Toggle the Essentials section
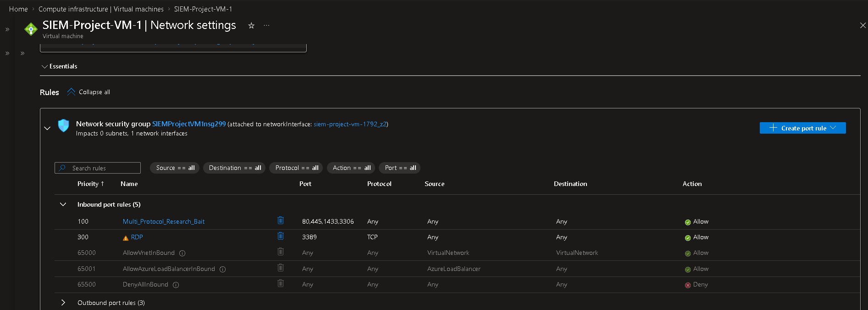Viewport: 868px width, 310px height. click(59, 67)
